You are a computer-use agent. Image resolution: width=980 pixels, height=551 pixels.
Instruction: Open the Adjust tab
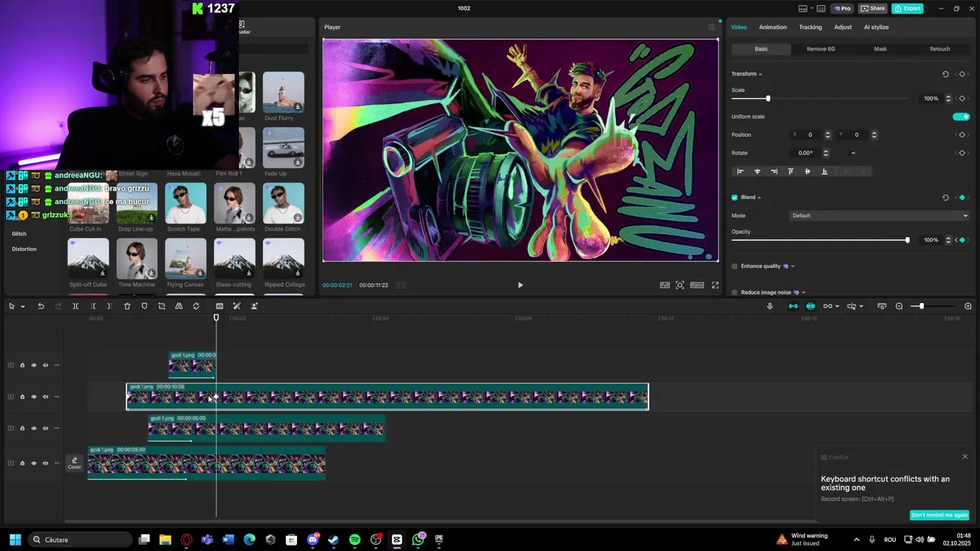(x=843, y=27)
